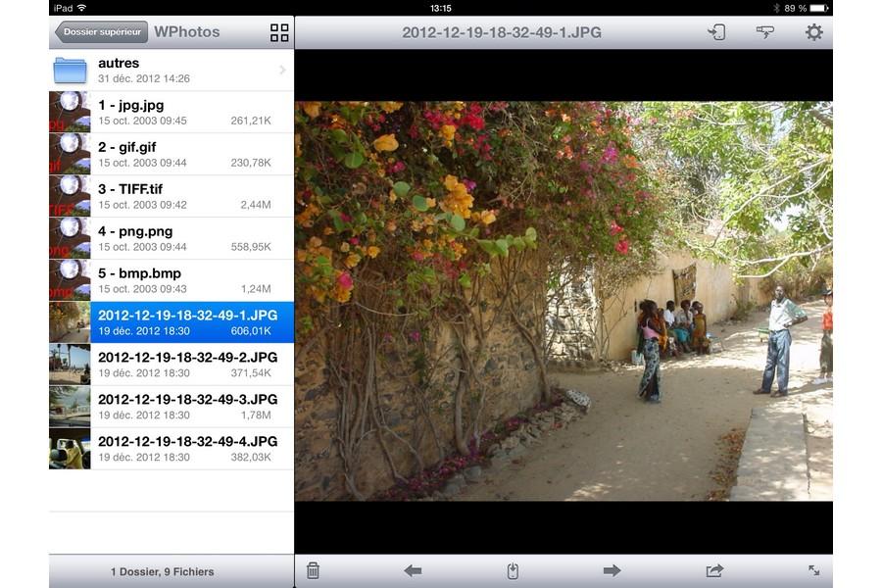Tap thumbnail of 2012-12-19-18-32-49-3.JPG
Screen dimensions: 882x588
click(70, 407)
